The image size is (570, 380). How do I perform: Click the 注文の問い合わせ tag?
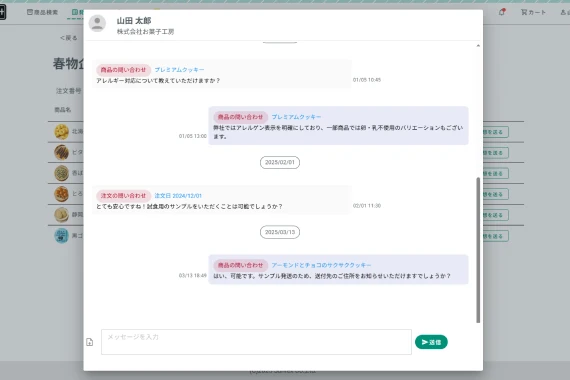[123, 196]
